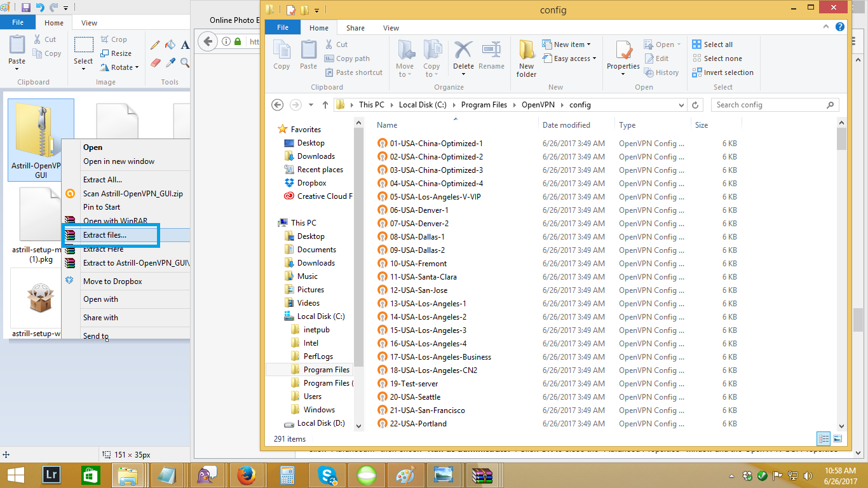Open Properties icon in Explorer ribbon
The height and width of the screenshot is (488, 868).
pyautogui.click(x=623, y=51)
